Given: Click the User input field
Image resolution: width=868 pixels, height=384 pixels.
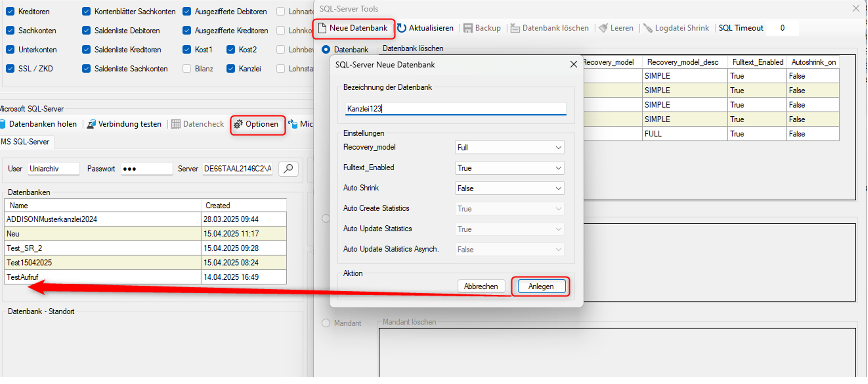Looking at the screenshot, I should coord(54,169).
